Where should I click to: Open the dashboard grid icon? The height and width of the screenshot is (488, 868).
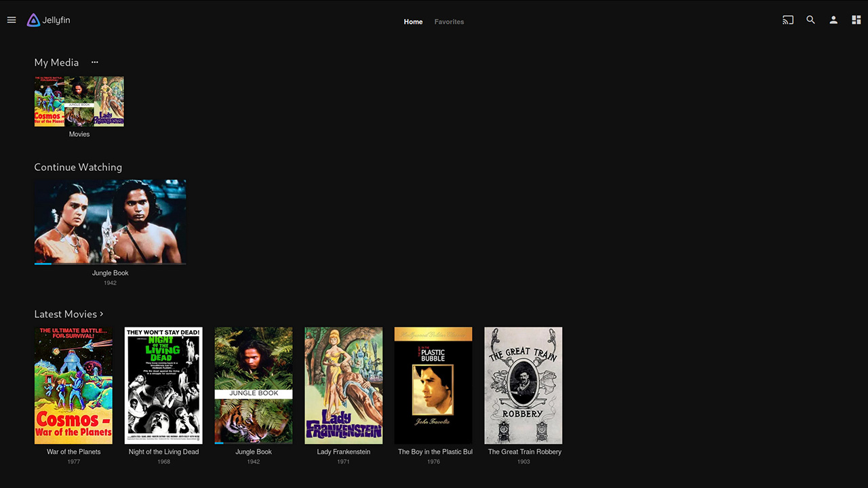point(856,20)
